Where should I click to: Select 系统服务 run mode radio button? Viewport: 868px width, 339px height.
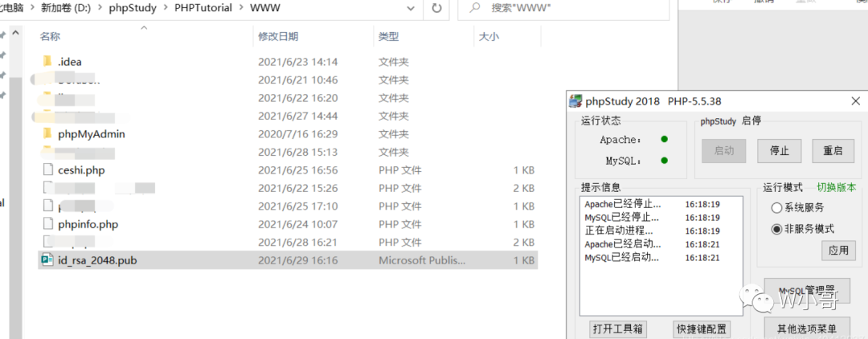[776, 208]
